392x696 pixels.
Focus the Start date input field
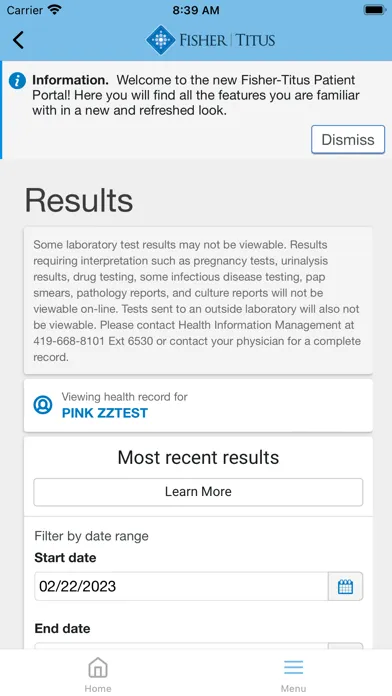pyautogui.click(x=181, y=586)
